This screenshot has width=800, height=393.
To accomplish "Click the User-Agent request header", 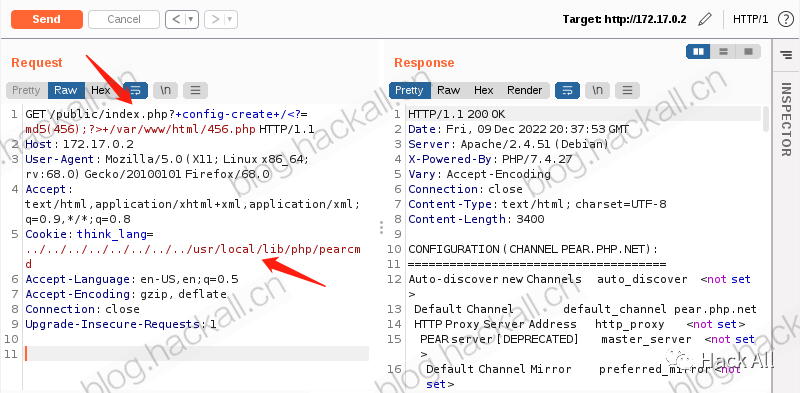I will click(x=167, y=167).
